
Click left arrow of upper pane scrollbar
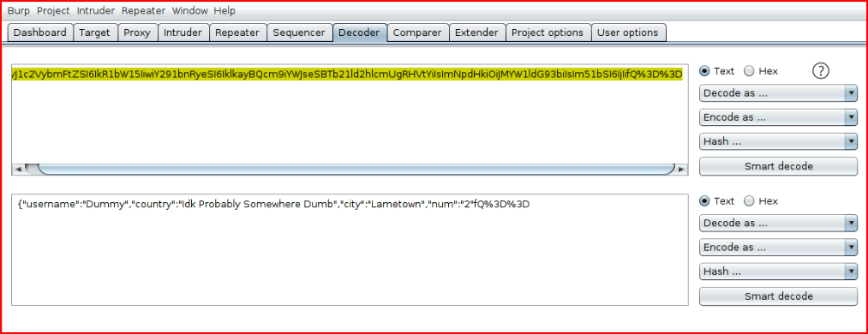(x=18, y=170)
